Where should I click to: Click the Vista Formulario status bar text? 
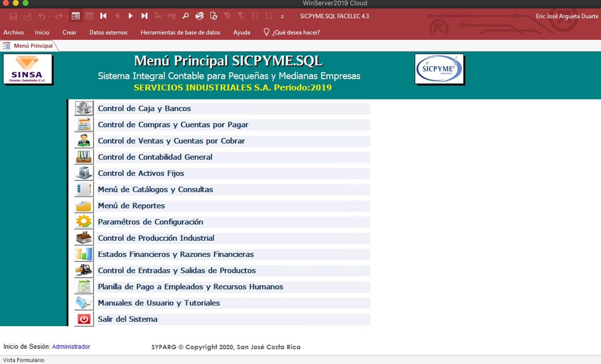point(24,360)
